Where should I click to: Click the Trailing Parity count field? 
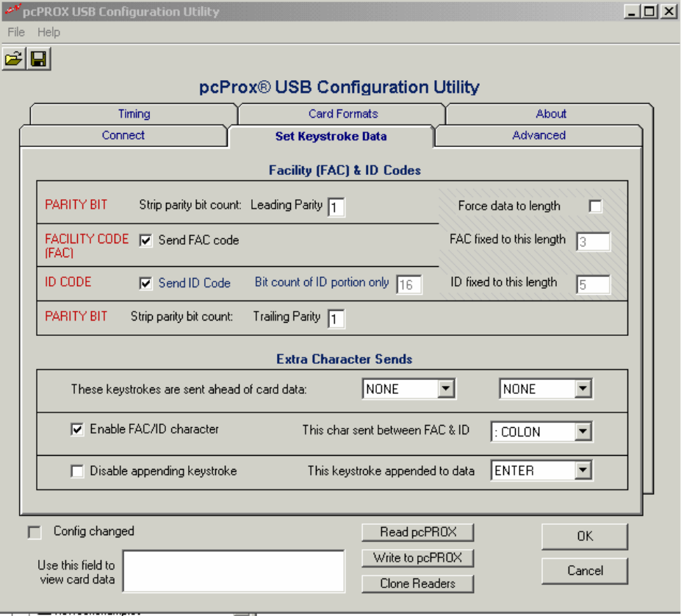(x=336, y=319)
